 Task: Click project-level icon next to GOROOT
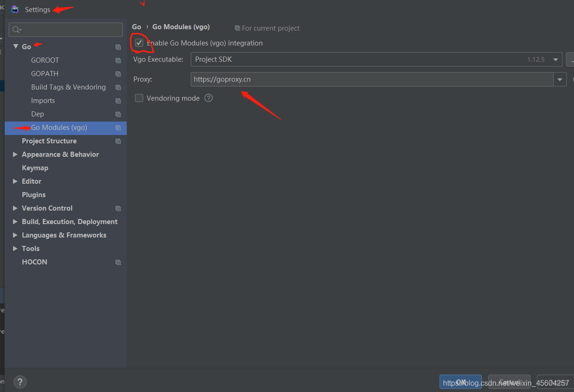(x=118, y=60)
